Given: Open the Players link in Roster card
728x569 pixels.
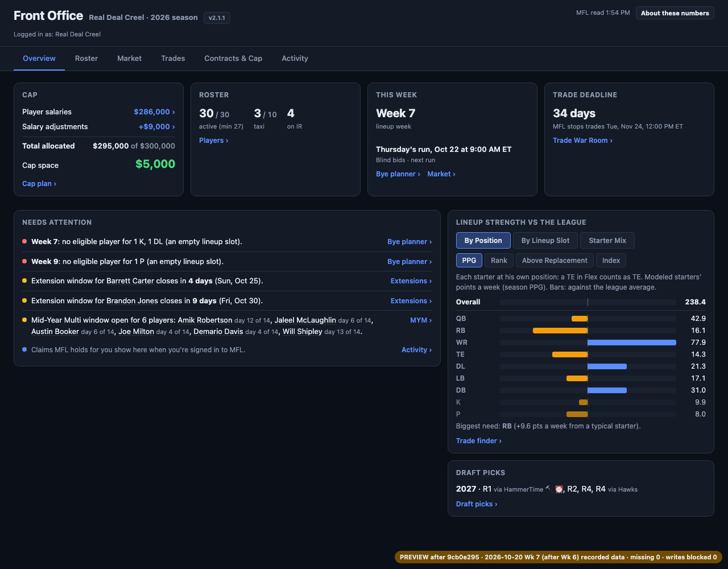Looking at the screenshot, I should 214,141.
